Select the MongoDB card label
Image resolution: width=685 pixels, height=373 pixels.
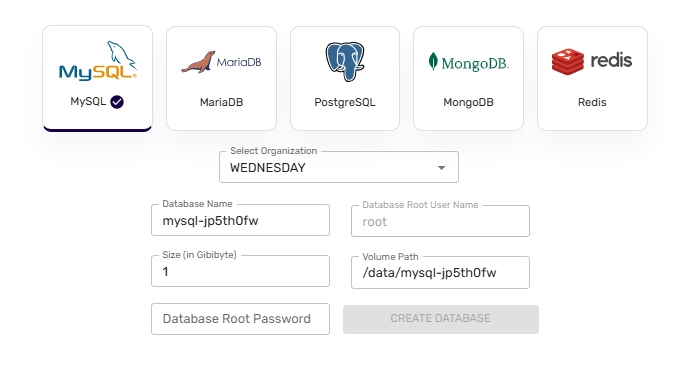pos(468,103)
